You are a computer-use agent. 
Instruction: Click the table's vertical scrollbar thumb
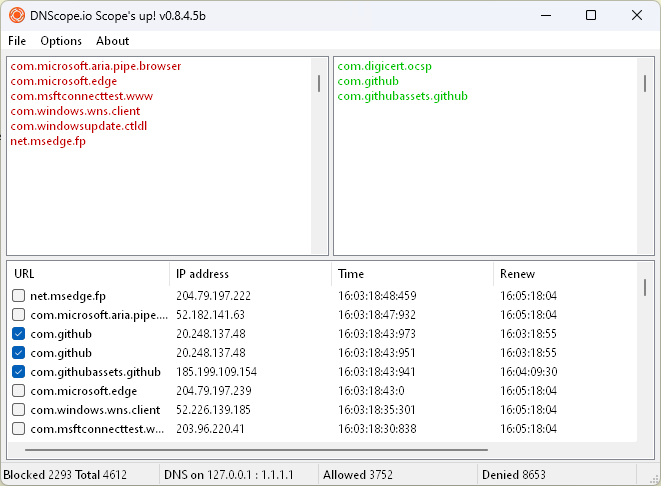[645, 287]
